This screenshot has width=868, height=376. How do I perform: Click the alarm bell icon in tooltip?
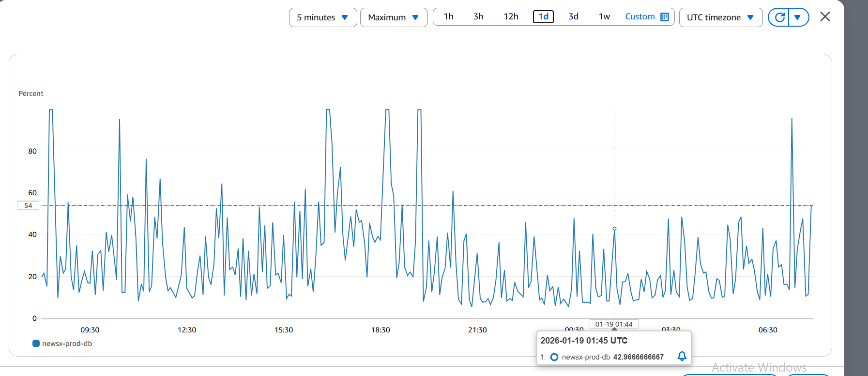click(682, 357)
